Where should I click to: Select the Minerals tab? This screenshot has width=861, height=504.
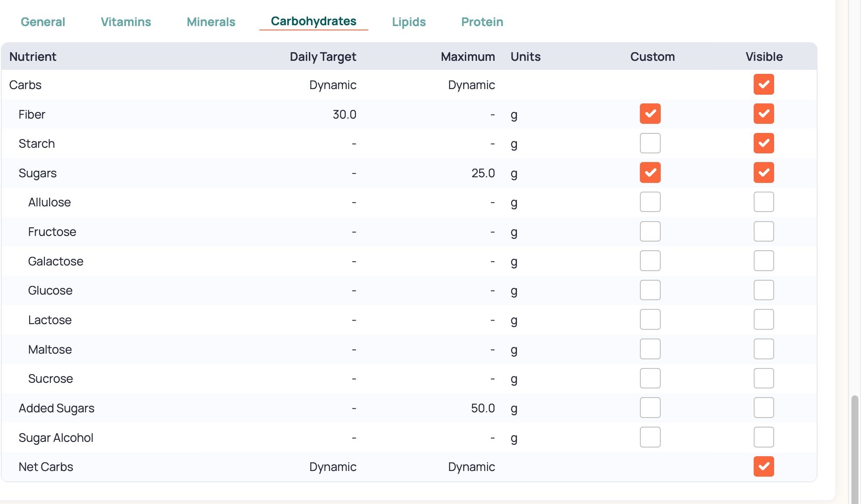click(x=211, y=22)
